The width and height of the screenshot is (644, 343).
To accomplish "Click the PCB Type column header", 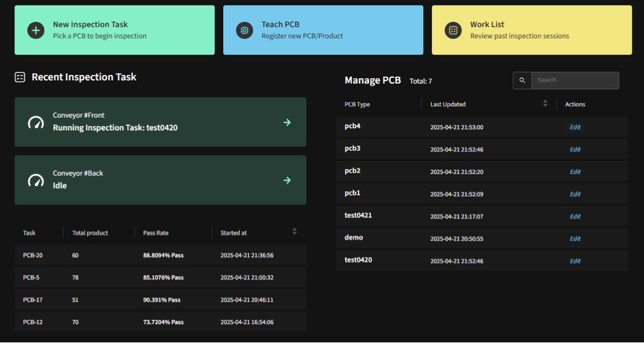I will pyautogui.click(x=357, y=104).
